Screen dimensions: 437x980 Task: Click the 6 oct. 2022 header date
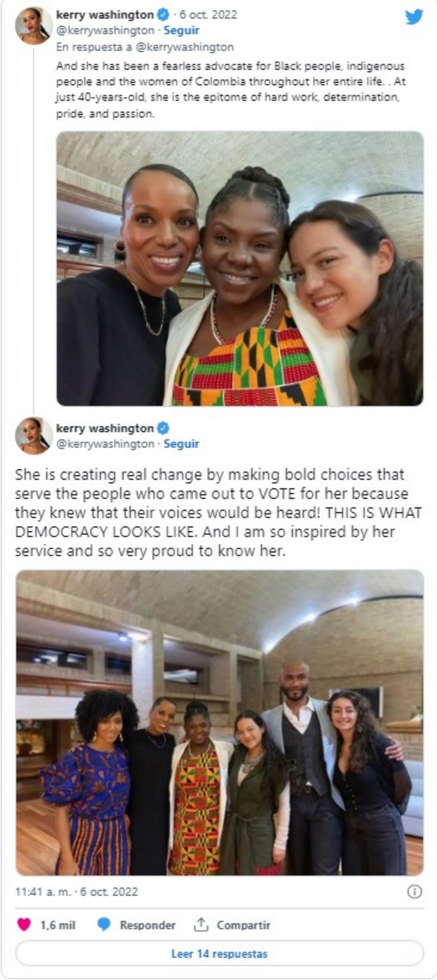(208, 15)
